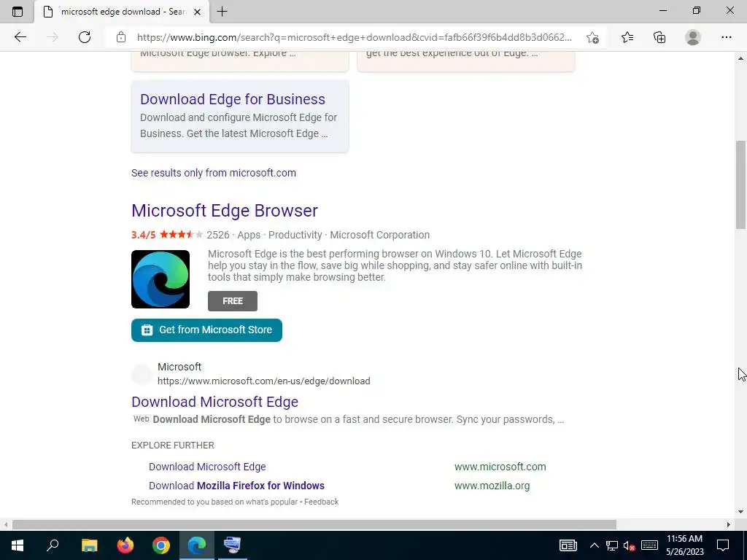Show hidden system tray icons

pyautogui.click(x=594, y=545)
